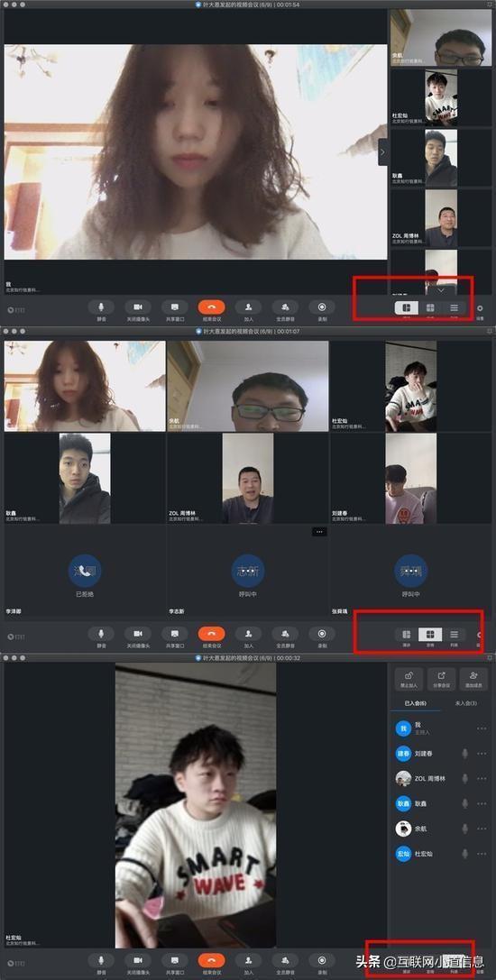Select speaker layout in the 00:01:54 window
496x980 pixels.
pos(407,308)
